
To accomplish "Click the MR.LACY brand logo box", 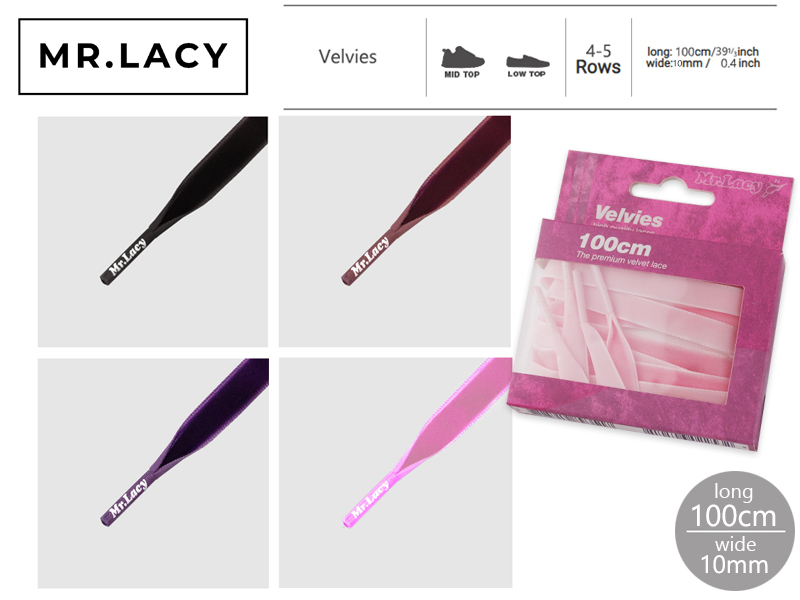I will 133,57.
